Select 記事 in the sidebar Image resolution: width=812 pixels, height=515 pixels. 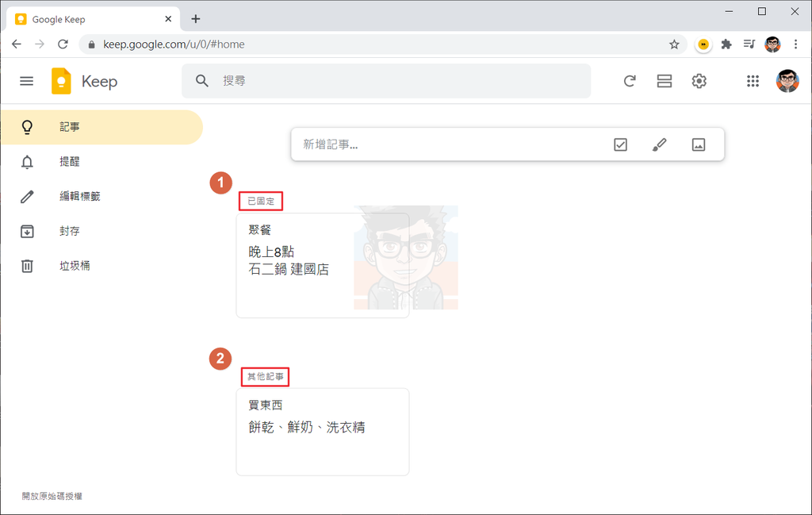point(101,127)
